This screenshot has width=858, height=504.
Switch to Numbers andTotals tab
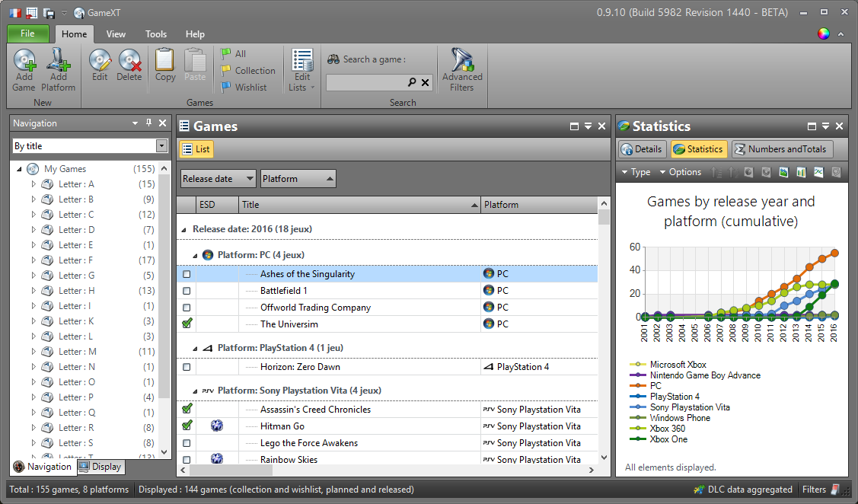782,149
